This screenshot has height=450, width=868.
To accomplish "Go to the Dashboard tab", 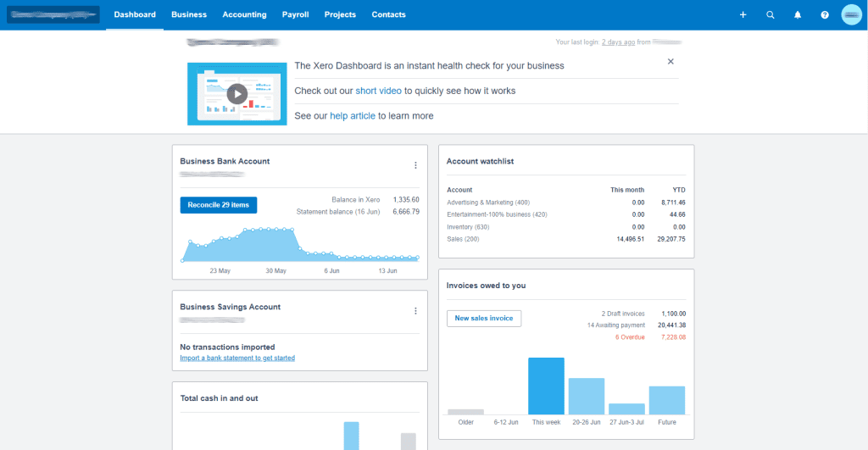I will [x=135, y=14].
